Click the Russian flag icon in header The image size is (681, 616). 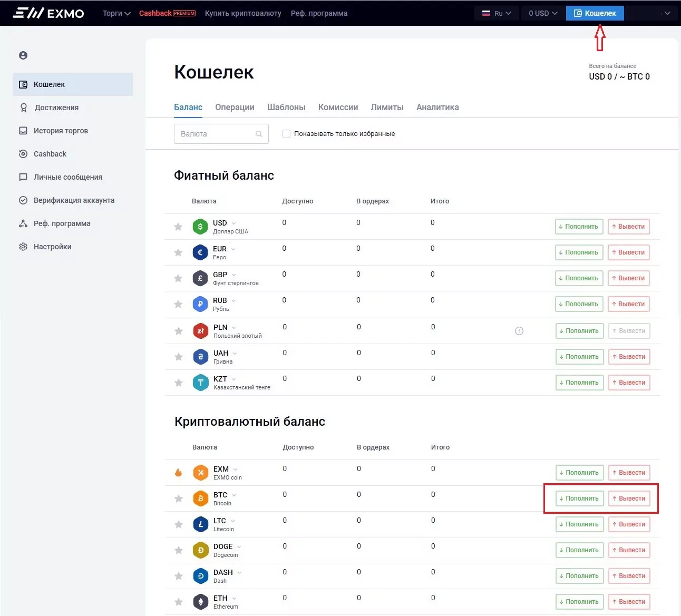[x=486, y=13]
